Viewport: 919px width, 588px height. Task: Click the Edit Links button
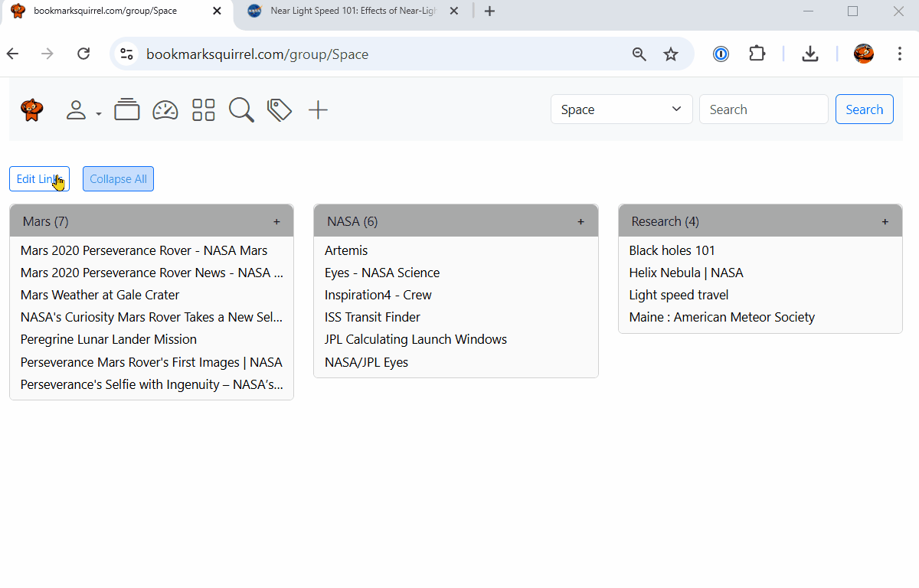tap(39, 179)
